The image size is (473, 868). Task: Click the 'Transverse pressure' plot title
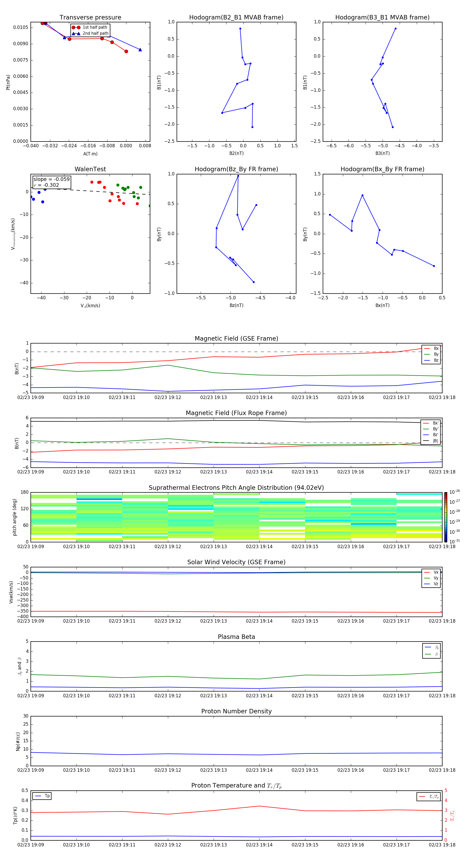point(90,18)
